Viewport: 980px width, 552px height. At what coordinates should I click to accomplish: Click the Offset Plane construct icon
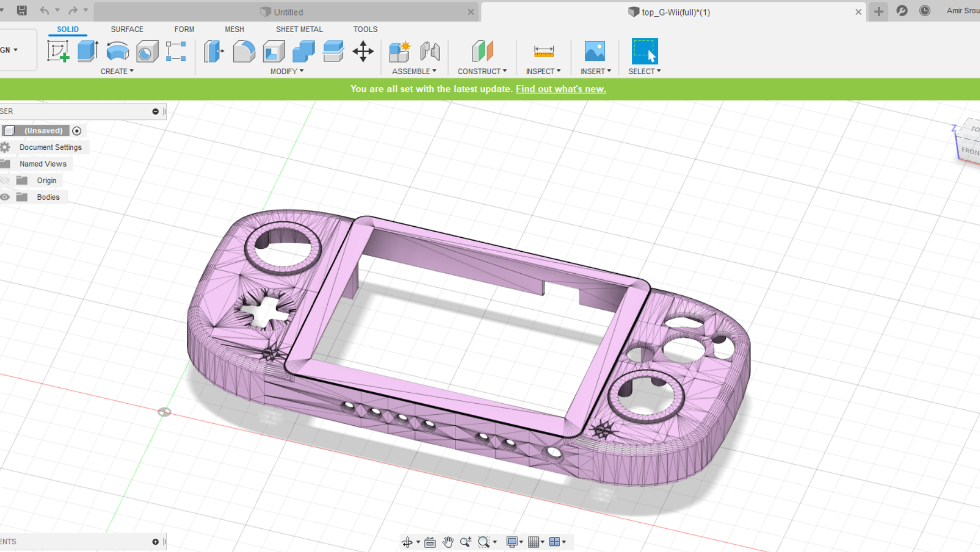[x=483, y=51]
